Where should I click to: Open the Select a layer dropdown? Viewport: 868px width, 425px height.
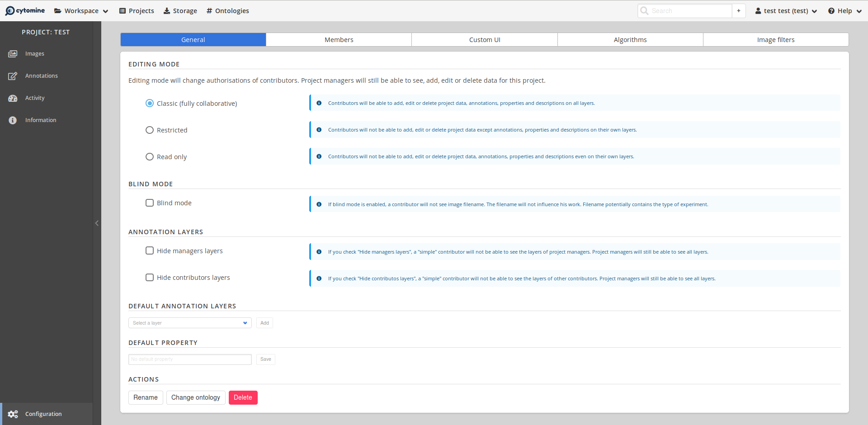pos(189,323)
